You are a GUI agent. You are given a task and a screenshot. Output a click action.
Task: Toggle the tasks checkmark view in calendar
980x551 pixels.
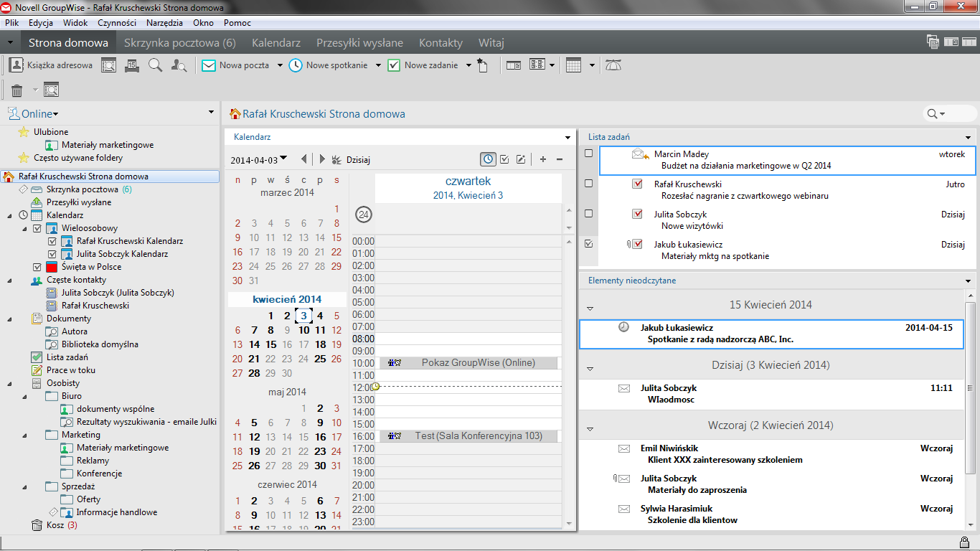tap(504, 159)
